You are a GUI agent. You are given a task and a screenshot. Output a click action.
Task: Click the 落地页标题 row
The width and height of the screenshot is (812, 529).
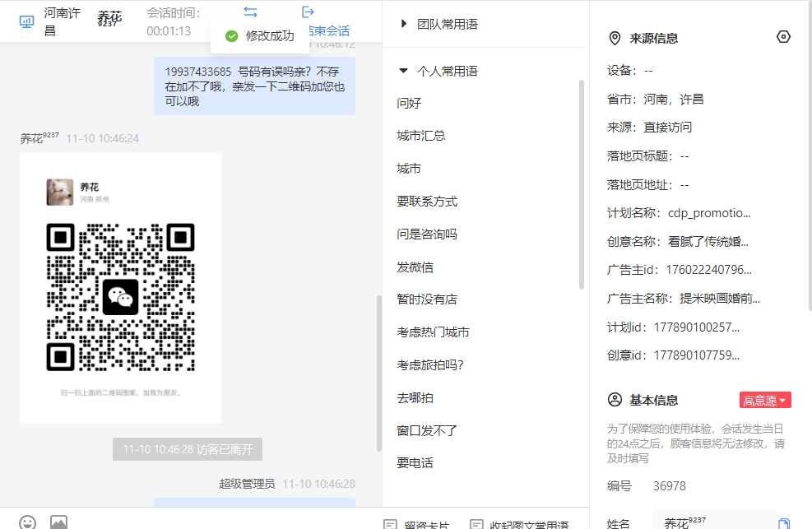tap(647, 155)
